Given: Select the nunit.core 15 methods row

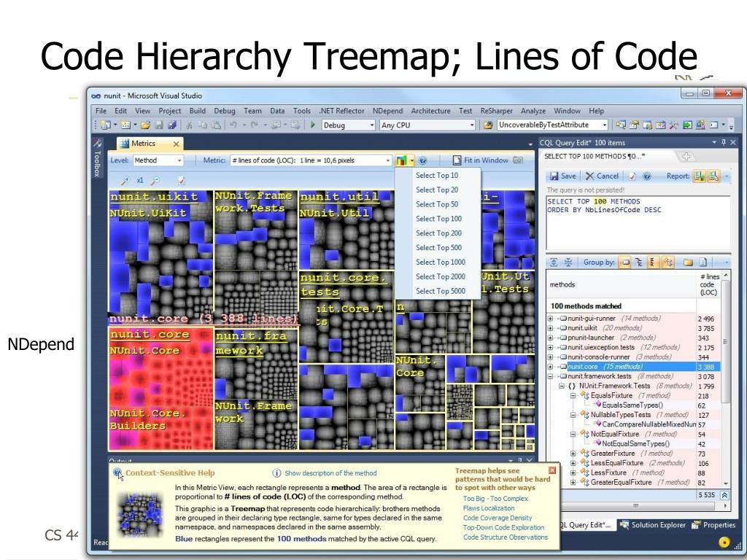Looking at the screenshot, I should pos(634,367).
